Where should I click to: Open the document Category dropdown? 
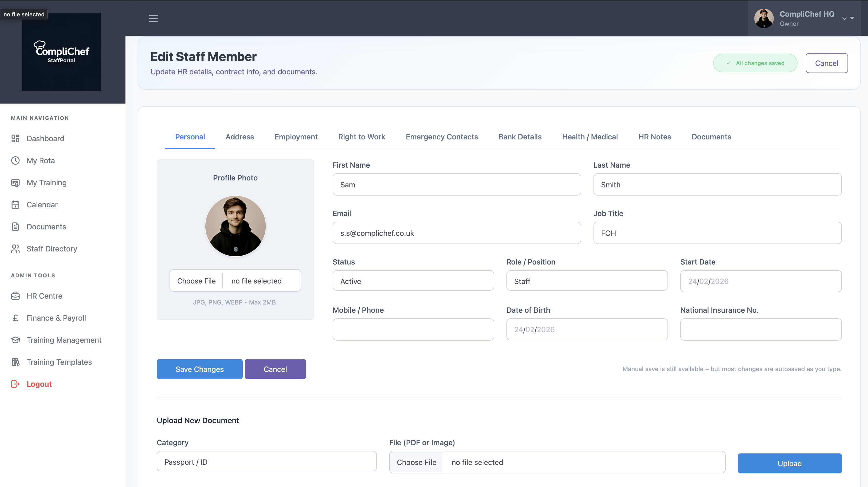pyautogui.click(x=267, y=461)
